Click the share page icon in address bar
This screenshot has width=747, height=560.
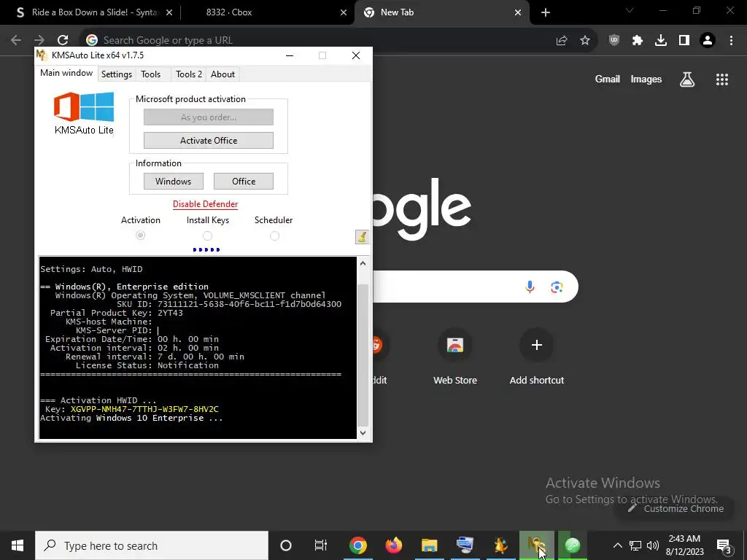[x=562, y=41]
